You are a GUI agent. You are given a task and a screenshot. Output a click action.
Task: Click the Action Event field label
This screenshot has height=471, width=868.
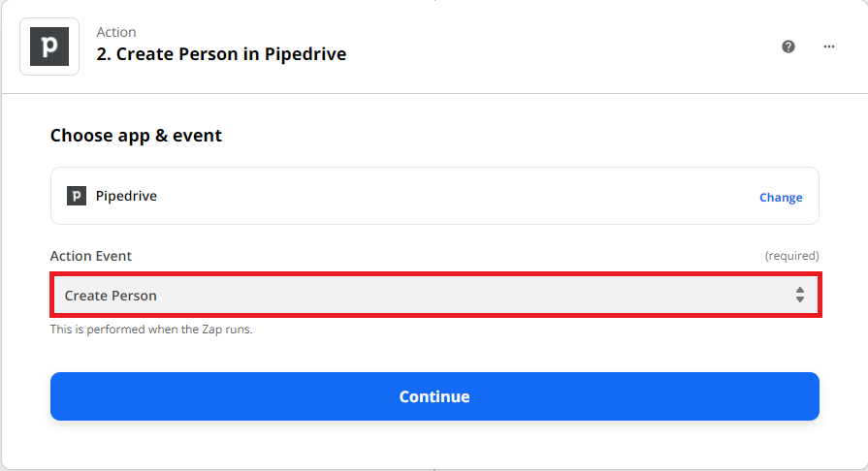(x=91, y=256)
